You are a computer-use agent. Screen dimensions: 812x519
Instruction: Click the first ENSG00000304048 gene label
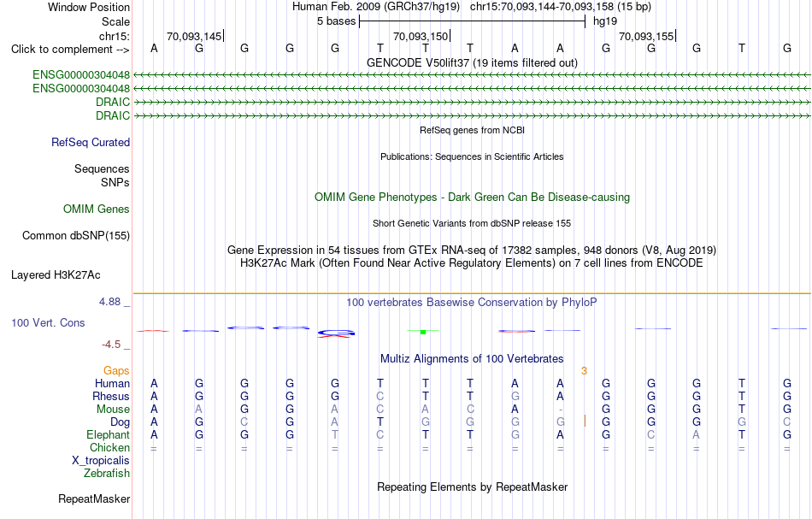tap(81, 74)
